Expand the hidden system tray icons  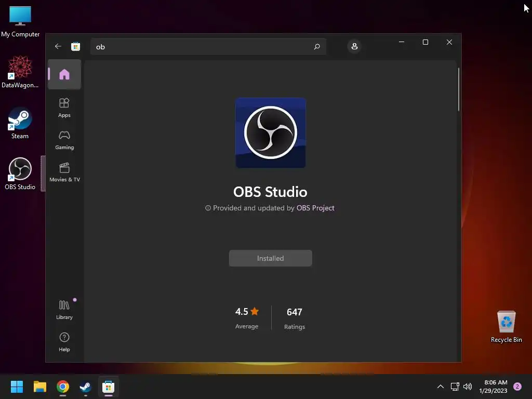[x=441, y=387]
